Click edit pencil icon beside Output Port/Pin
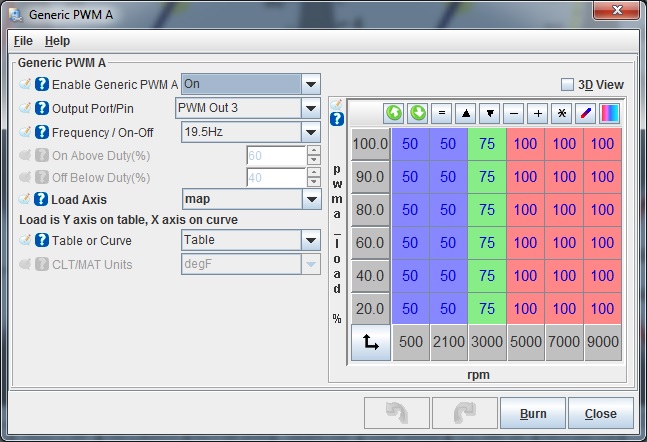This screenshot has height=442, width=647. pyautogui.click(x=25, y=108)
